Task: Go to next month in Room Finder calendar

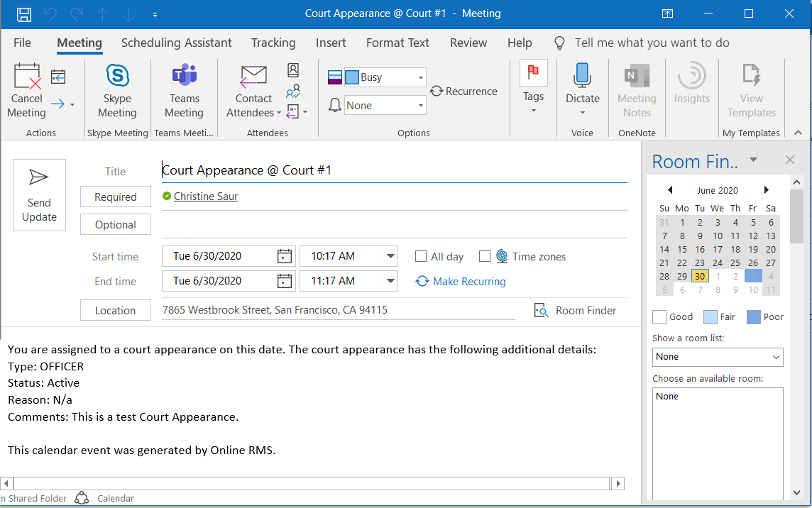Action: 766,190
